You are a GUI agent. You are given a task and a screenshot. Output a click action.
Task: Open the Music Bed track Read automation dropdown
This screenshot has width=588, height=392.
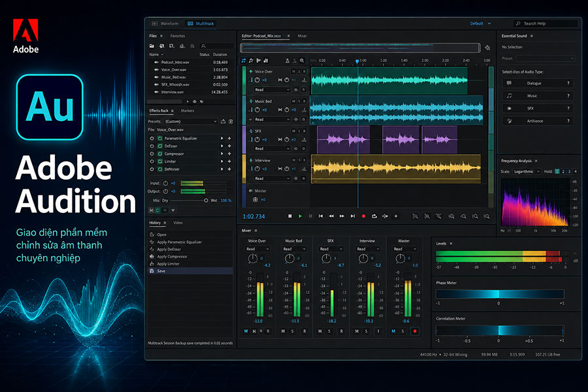coord(272,120)
